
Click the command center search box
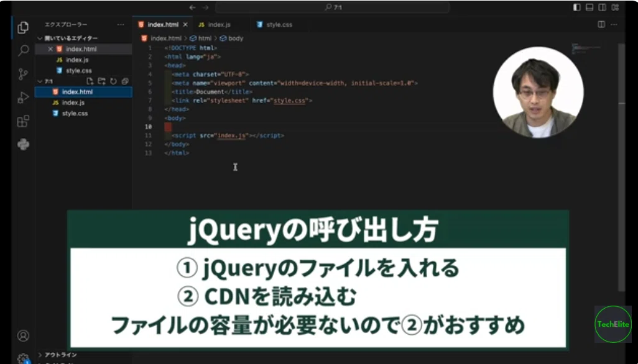333,7
